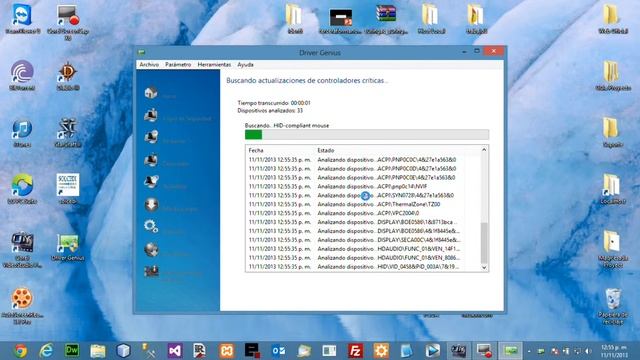The height and width of the screenshot is (360, 640).
Task: Open the Parámetro menu
Action: (178, 64)
